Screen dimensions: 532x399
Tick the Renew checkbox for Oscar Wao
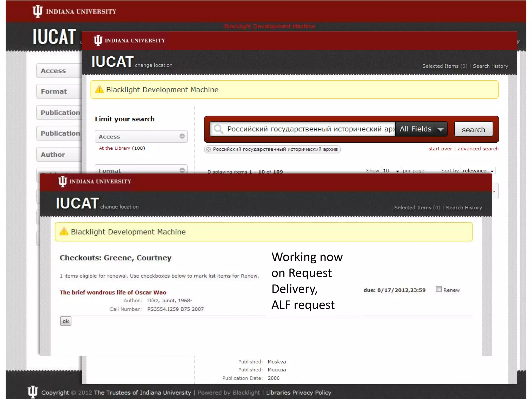tap(439, 289)
